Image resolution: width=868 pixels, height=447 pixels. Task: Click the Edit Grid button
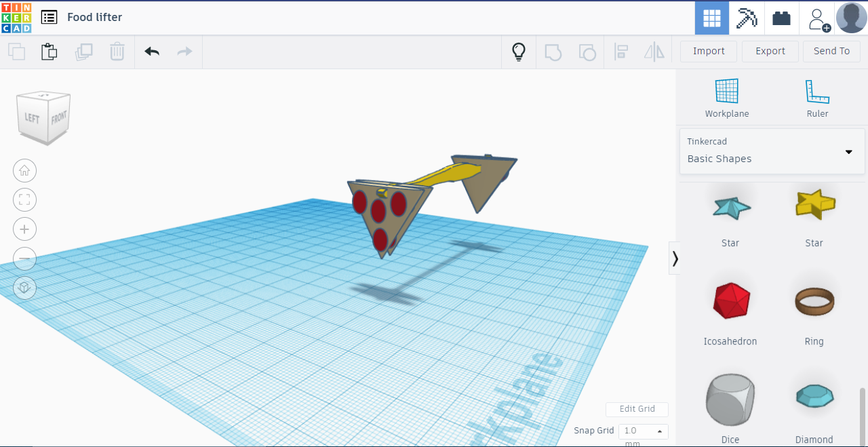(637, 409)
